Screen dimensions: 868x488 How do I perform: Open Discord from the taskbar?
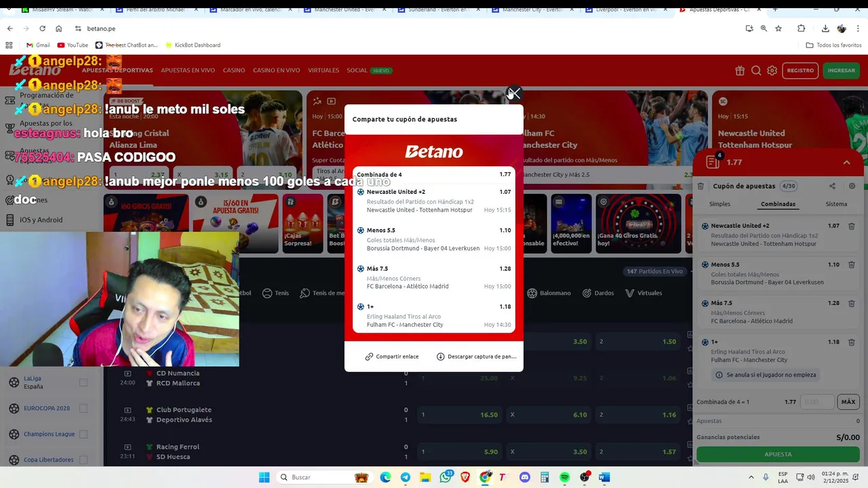[x=525, y=477]
